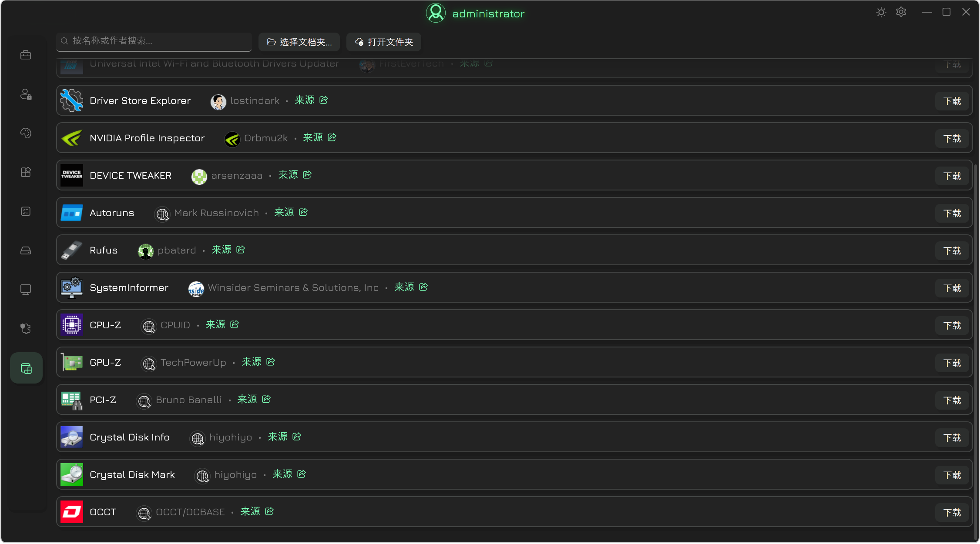Viewport: 980px width, 544px height.
Task: Click the PCI-Z app icon
Action: coord(72,400)
